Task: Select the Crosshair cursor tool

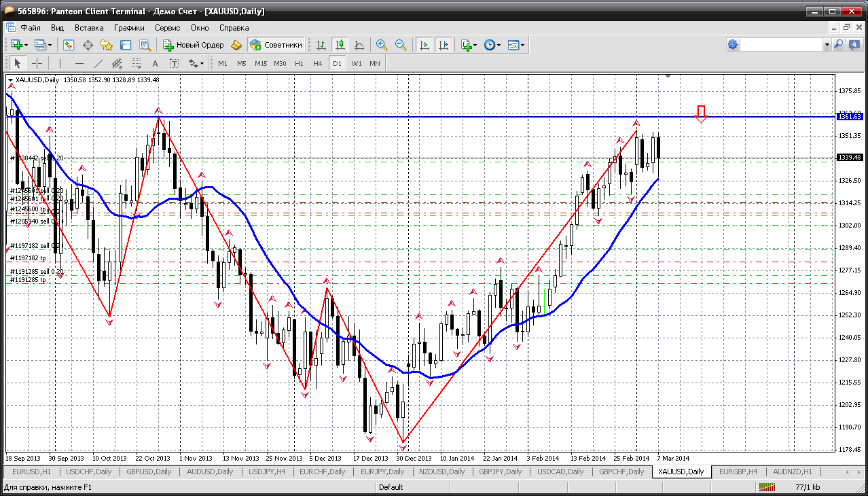Action: point(37,63)
